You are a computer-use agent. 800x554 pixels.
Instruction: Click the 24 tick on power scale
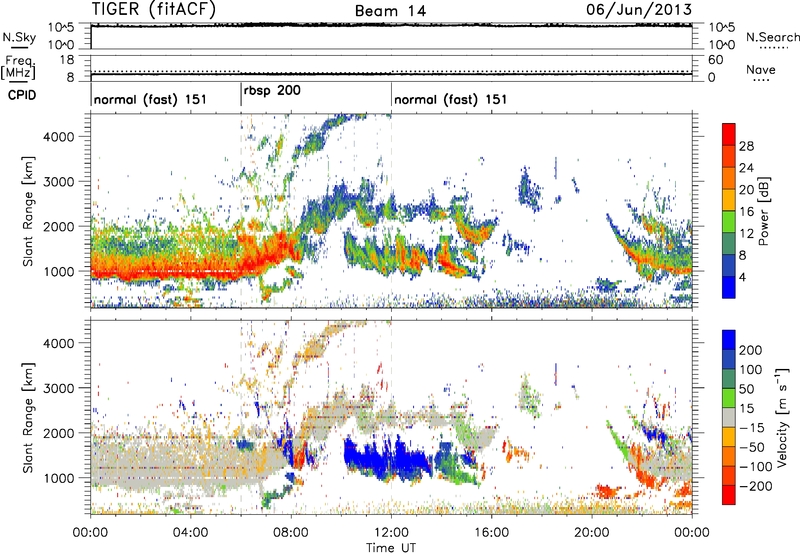point(746,168)
